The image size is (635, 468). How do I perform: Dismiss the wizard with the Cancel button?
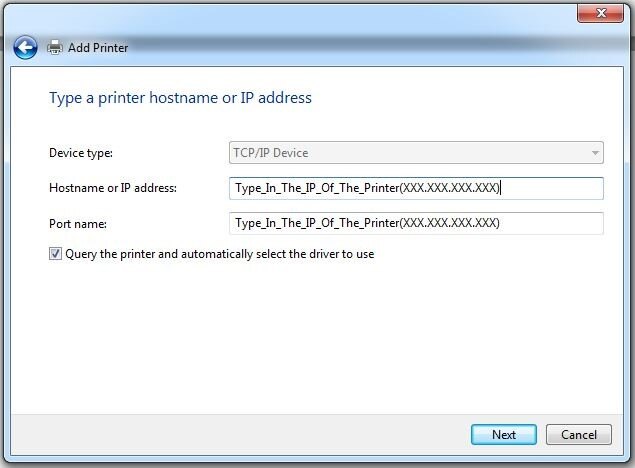pos(579,434)
